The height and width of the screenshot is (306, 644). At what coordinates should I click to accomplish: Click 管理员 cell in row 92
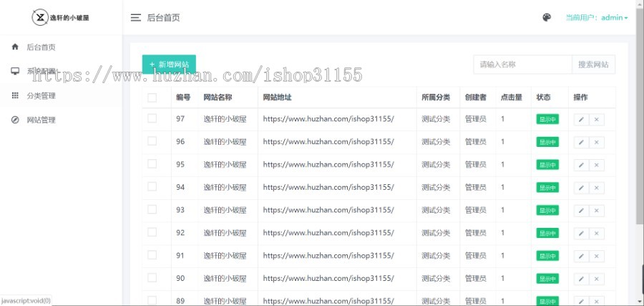[x=476, y=233]
